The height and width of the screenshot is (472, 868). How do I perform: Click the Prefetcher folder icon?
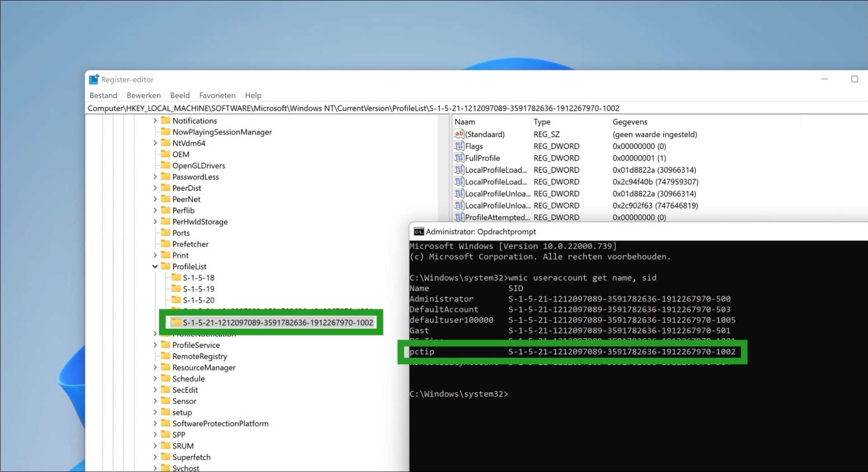tap(165, 244)
